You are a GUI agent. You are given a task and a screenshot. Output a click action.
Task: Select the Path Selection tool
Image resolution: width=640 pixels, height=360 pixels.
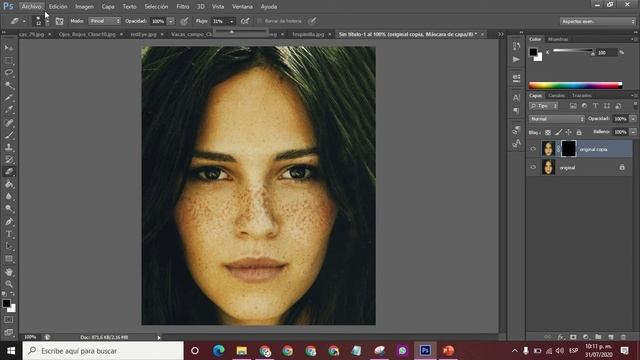[9, 247]
